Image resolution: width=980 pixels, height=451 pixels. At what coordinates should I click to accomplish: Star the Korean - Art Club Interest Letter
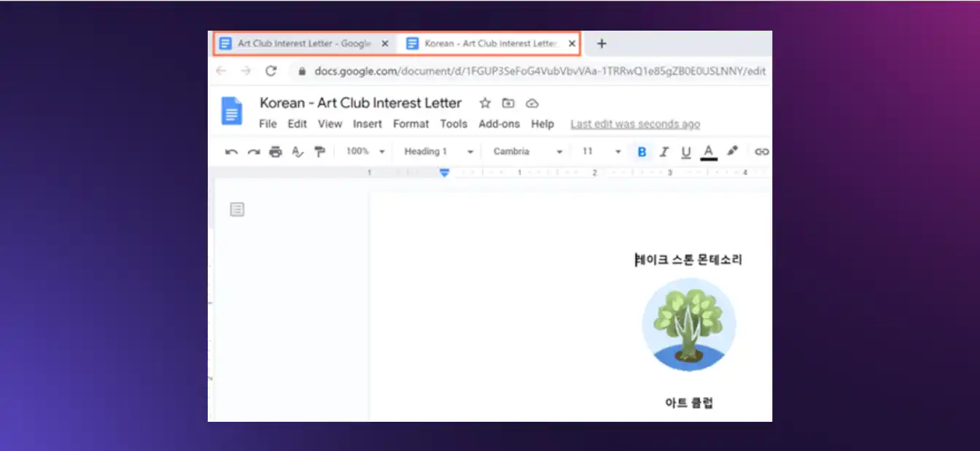pos(485,103)
